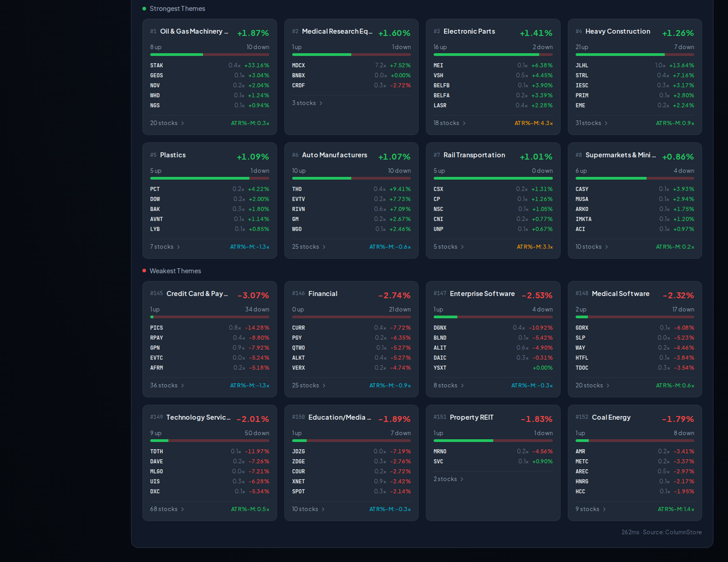This screenshot has width=728, height=562.
Task: Select the MRNO ticker row
Action: pyautogui.click(x=493, y=452)
